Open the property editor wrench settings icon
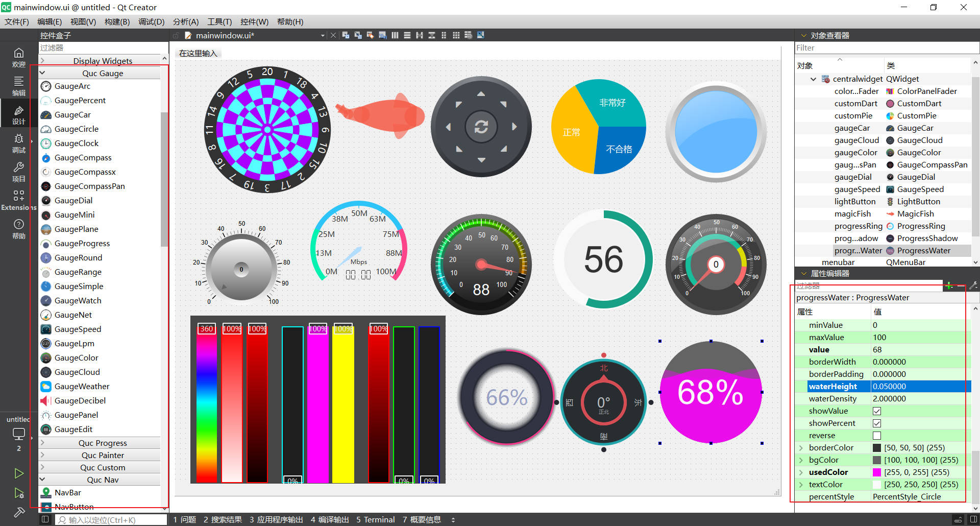Image resolution: width=980 pixels, height=526 pixels. click(974, 285)
